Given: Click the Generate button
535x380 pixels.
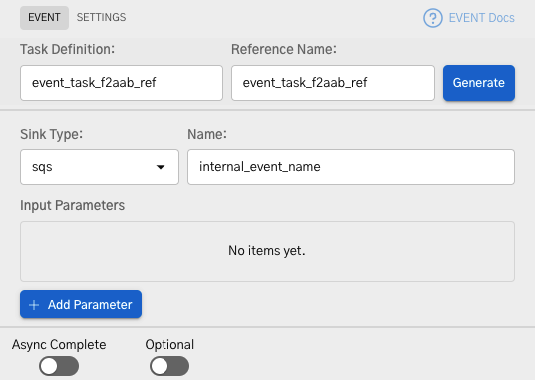Looking at the screenshot, I should [x=479, y=83].
